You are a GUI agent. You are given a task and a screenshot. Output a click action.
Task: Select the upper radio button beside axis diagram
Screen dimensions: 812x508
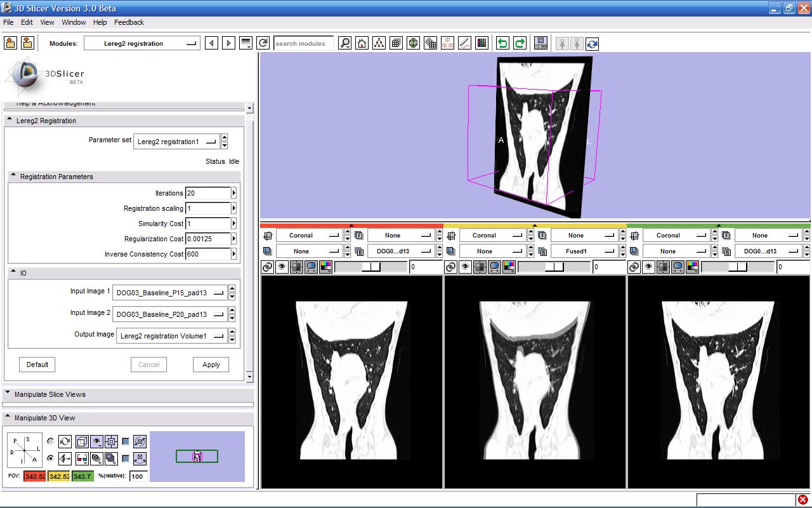click(51, 441)
